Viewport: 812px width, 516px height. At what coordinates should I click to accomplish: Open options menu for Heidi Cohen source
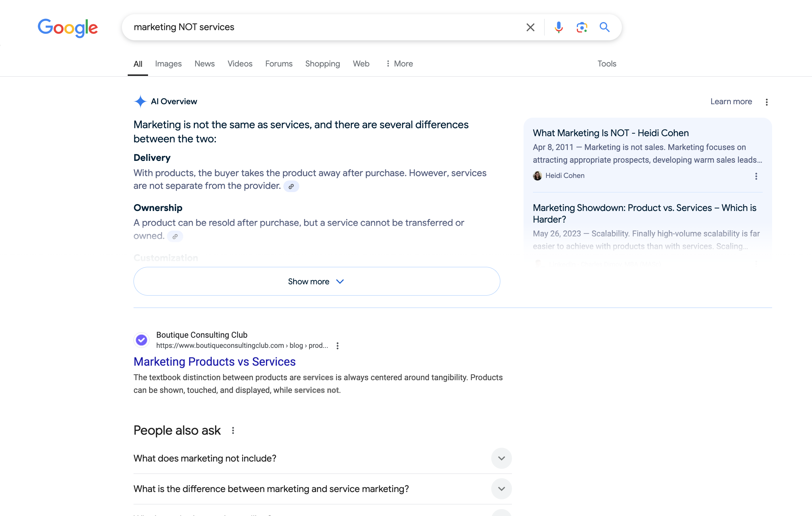pos(756,176)
